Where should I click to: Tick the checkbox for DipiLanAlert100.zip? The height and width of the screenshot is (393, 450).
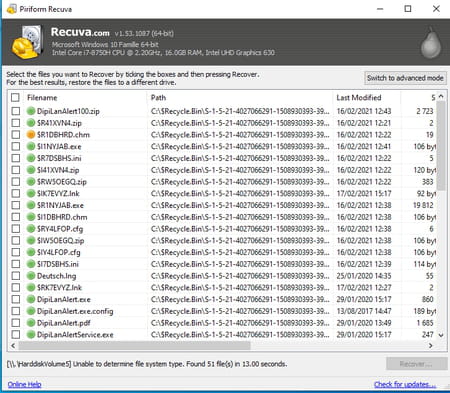pos(16,111)
